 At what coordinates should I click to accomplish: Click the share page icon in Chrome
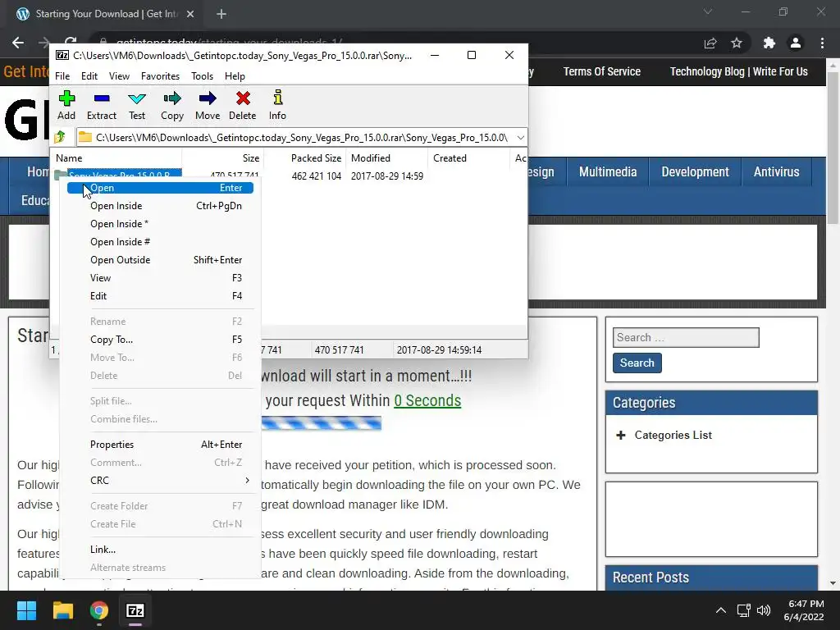click(x=710, y=43)
